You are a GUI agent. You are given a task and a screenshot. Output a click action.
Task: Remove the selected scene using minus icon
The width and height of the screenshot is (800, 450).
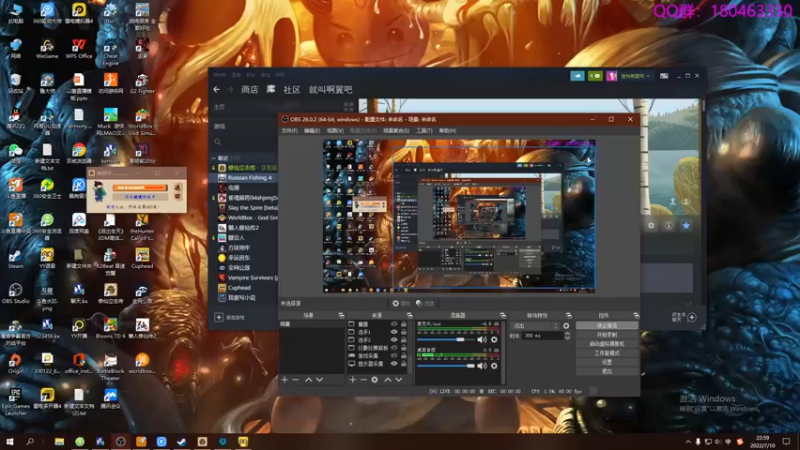click(x=295, y=380)
